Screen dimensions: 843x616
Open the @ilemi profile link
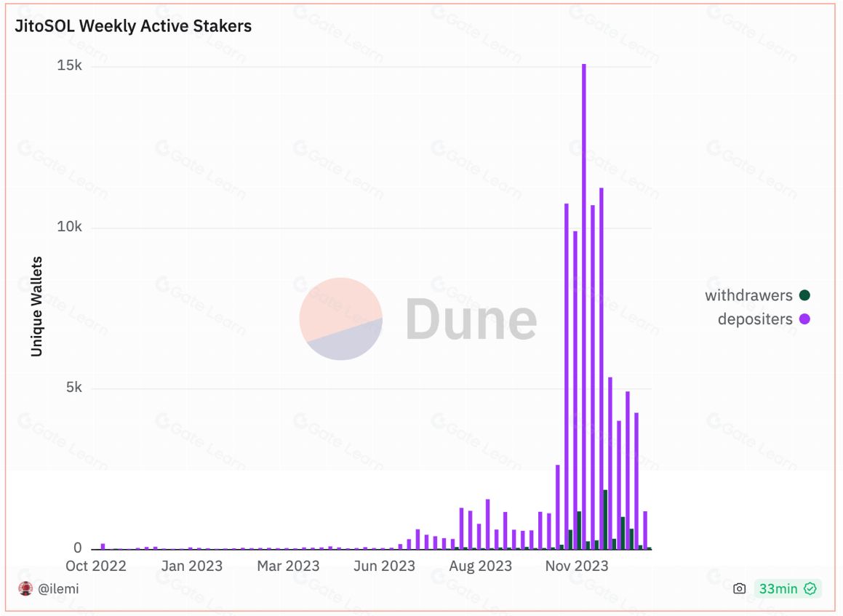tap(58, 588)
